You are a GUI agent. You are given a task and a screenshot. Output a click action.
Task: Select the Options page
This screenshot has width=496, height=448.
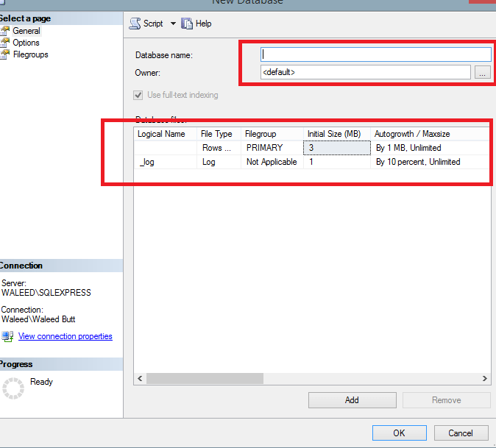(x=26, y=43)
